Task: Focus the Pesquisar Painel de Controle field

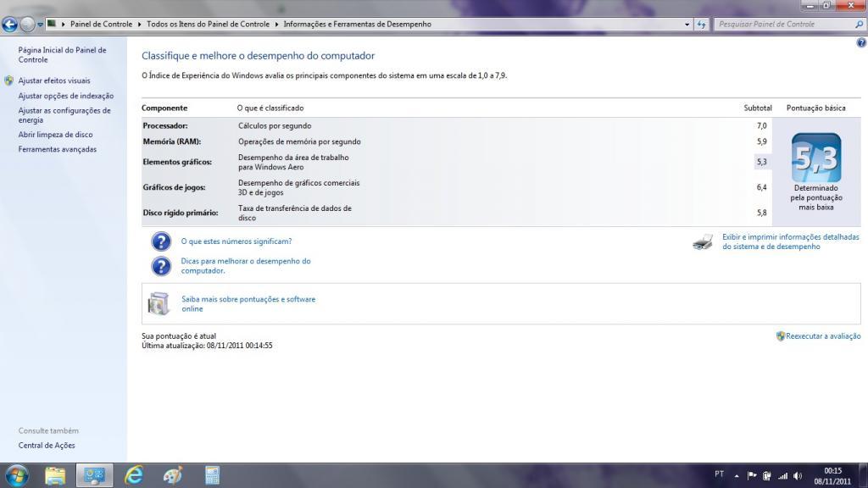Action: 783,25
